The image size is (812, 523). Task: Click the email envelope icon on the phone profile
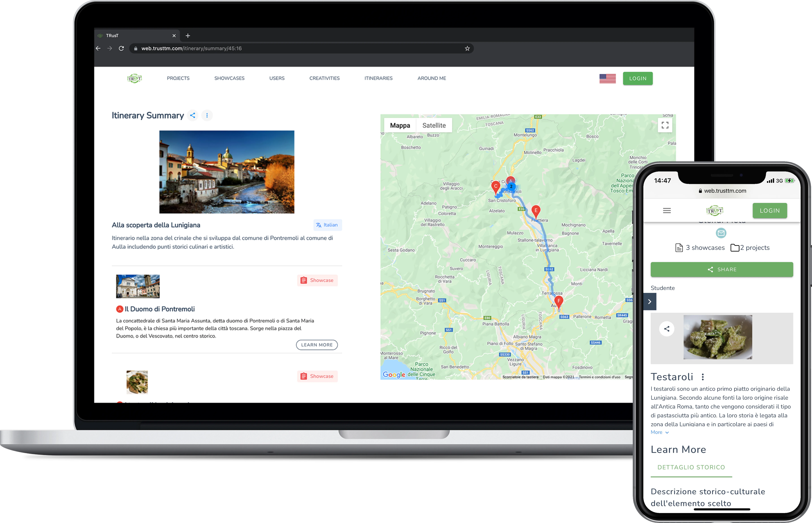(x=721, y=233)
